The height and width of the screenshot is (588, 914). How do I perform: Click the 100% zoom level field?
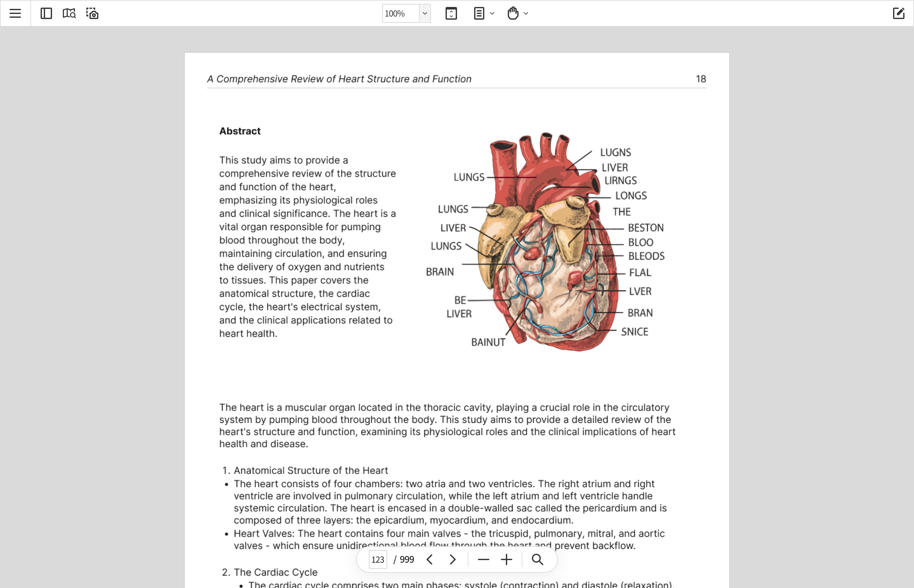pos(400,13)
